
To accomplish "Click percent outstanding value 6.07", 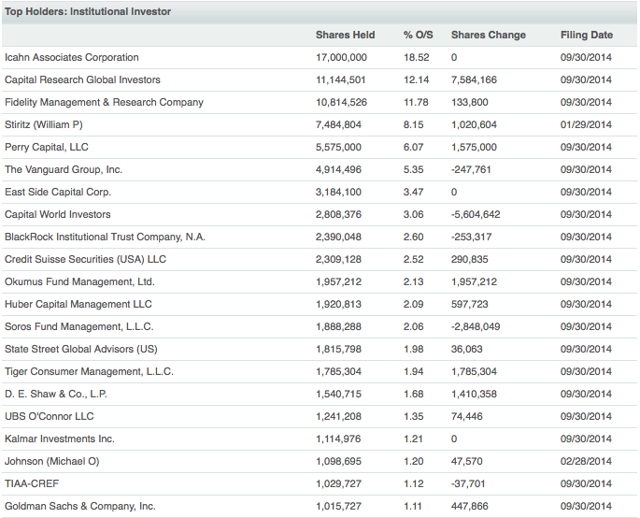I will point(413,147).
